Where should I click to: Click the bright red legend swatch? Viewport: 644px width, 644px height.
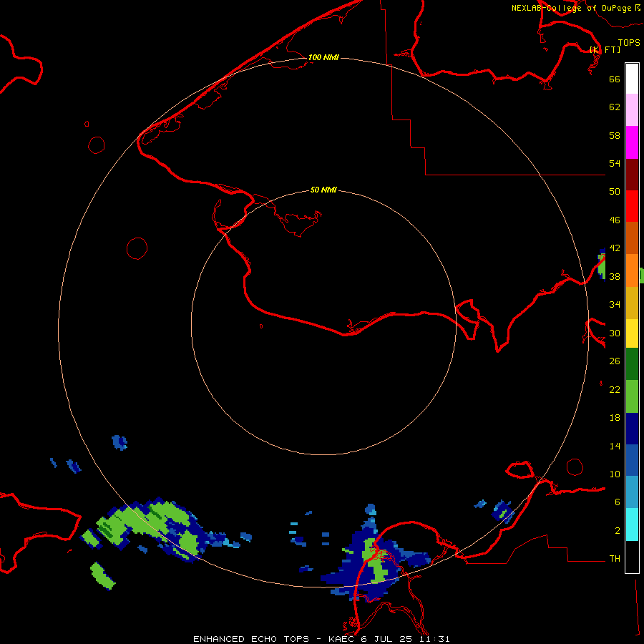click(x=632, y=206)
